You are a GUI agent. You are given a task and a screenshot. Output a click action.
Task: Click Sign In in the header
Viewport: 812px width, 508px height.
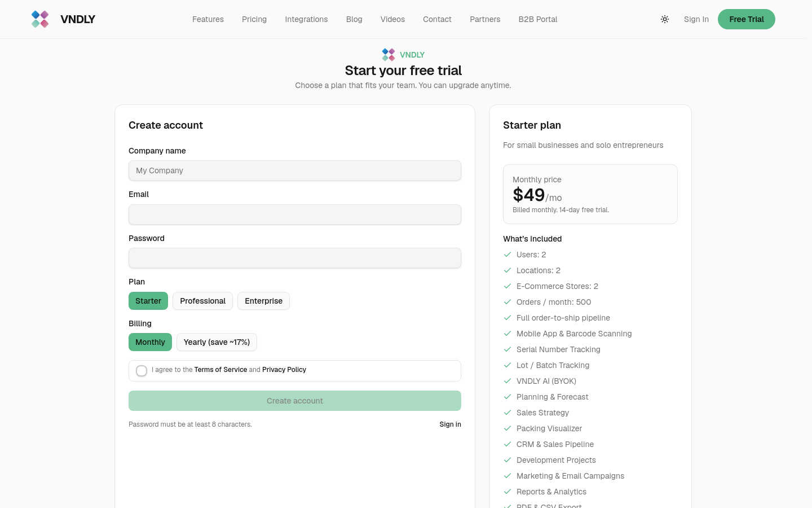[x=696, y=19]
